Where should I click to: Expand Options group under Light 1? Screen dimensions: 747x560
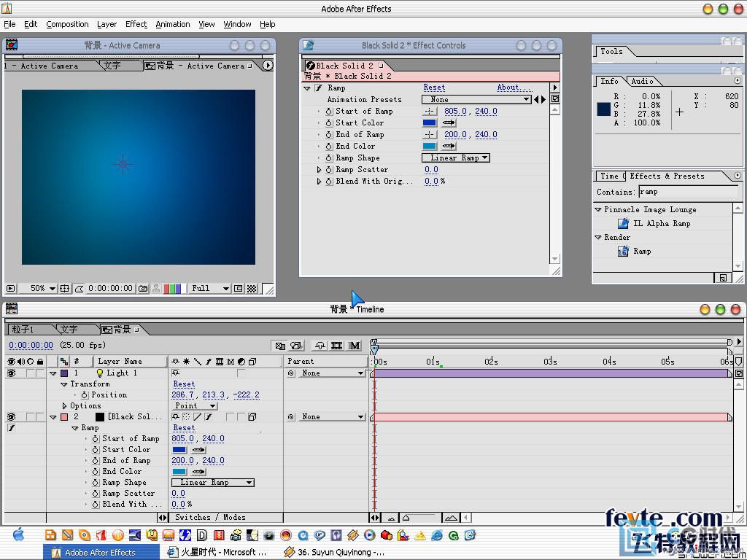pyautogui.click(x=64, y=405)
